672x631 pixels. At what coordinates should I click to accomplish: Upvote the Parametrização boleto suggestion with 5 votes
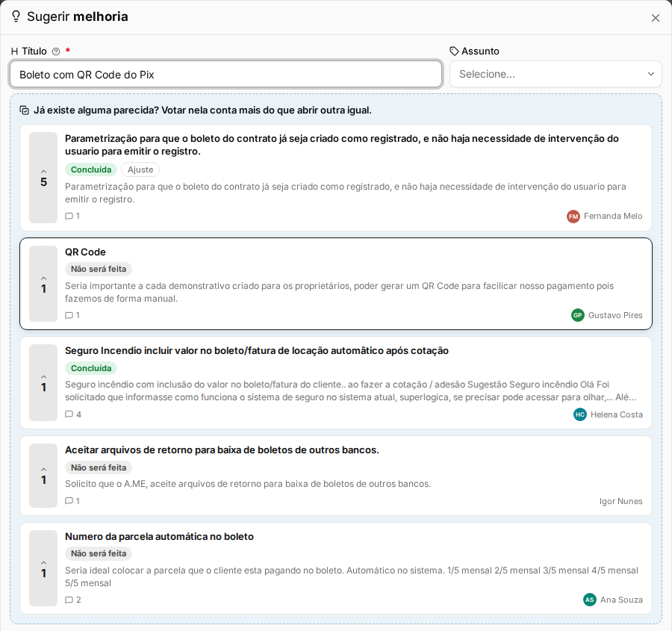pos(43,178)
